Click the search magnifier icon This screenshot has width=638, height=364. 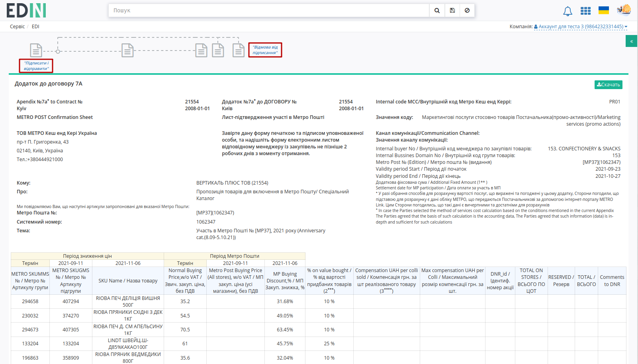point(437,11)
